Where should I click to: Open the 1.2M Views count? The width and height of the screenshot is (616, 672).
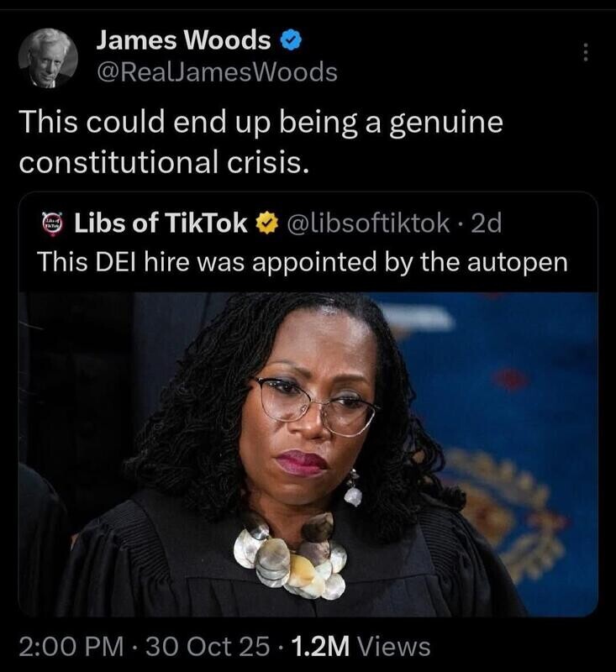(361, 646)
